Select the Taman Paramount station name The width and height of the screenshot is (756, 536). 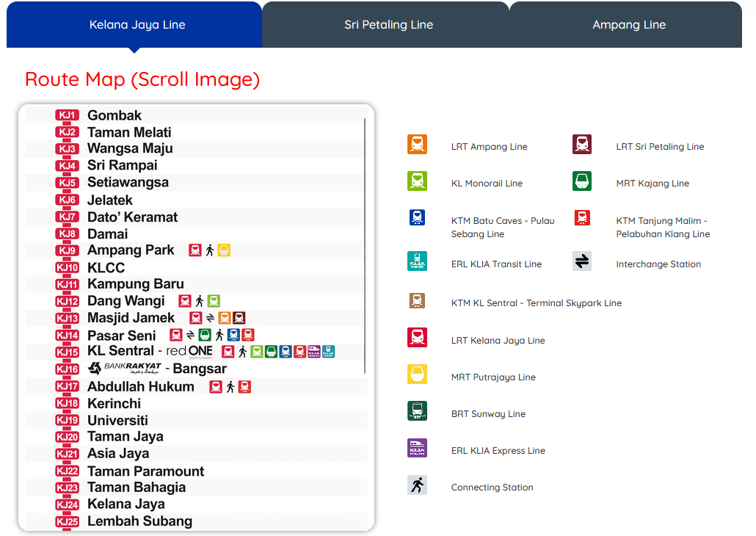(x=145, y=471)
